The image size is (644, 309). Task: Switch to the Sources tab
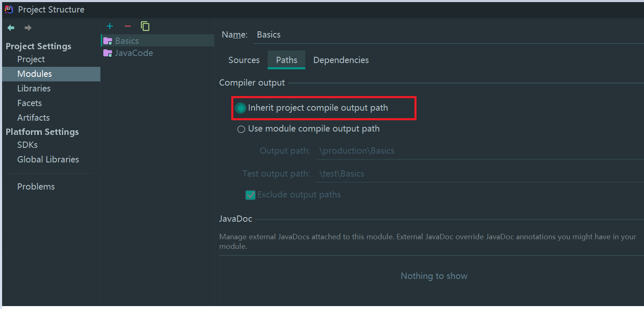tap(244, 60)
